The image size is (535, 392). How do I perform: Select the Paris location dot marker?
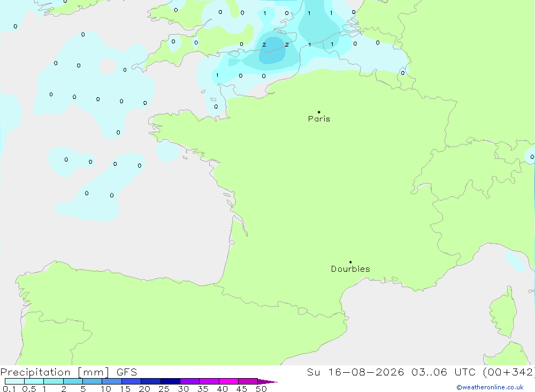319,112
